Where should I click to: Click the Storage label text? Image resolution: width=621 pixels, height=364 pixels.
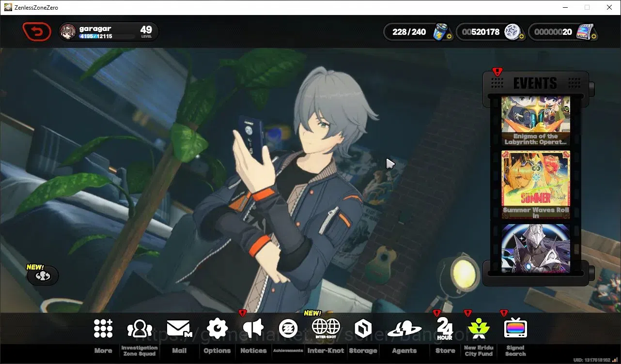[363, 350]
